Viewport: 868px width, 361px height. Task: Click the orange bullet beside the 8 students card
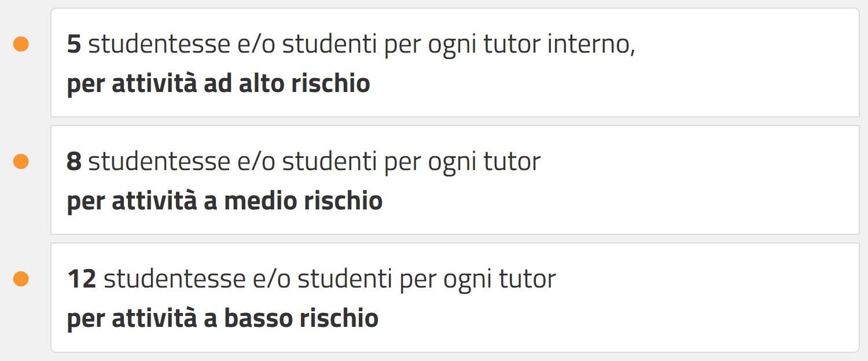point(21,161)
